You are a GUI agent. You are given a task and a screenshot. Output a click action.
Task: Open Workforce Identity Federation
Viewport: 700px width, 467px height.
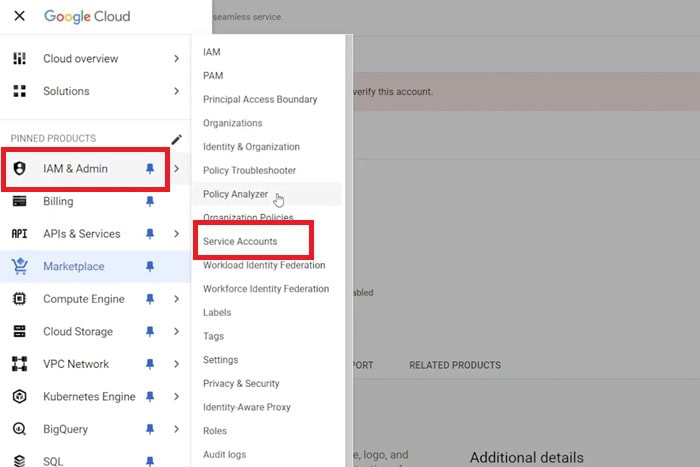click(x=266, y=289)
